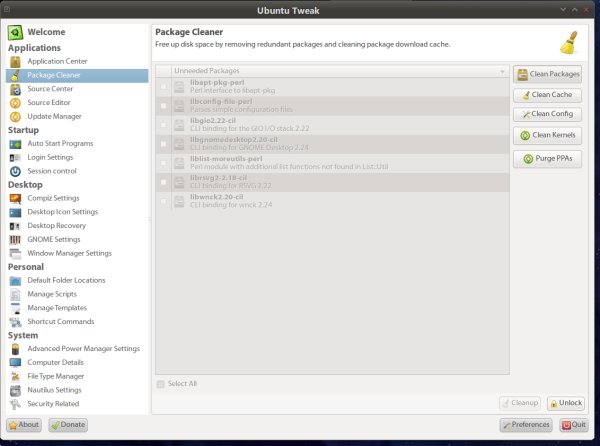This screenshot has width=600, height=446.
Task: Click the Security Related keys icon
Action: point(15,404)
